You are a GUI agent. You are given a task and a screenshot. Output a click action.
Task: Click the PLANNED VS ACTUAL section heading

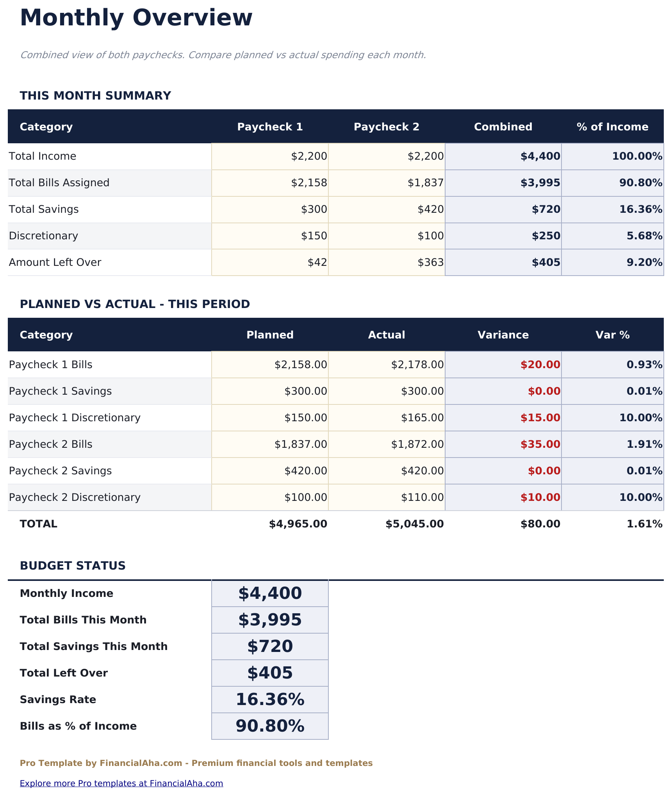click(x=135, y=304)
